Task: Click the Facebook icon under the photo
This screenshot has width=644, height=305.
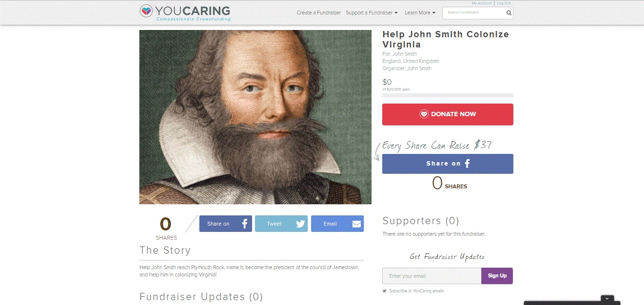Action: pyautogui.click(x=245, y=224)
